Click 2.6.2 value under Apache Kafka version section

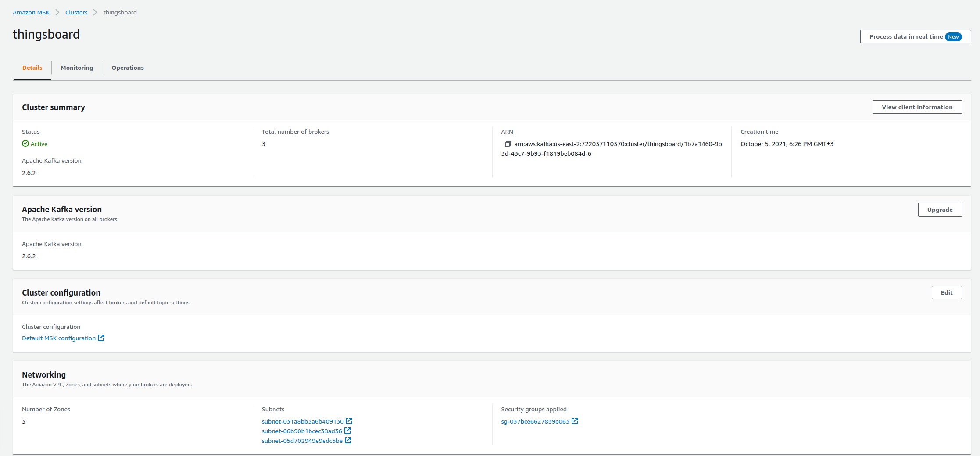pos(29,256)
